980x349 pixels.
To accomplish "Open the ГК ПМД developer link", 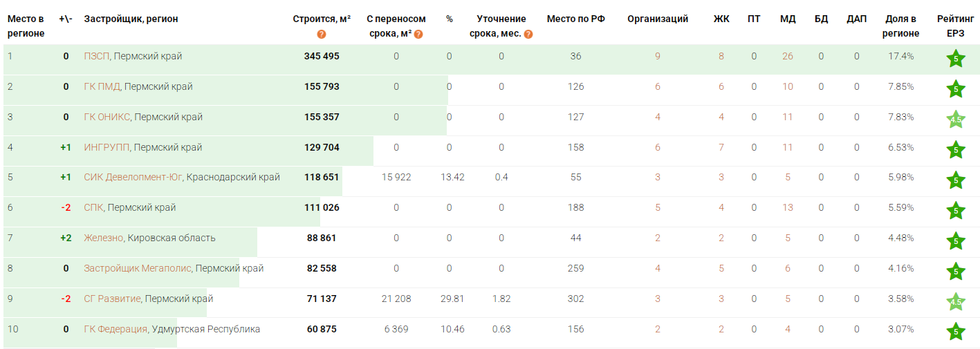I will click(102, 86).
